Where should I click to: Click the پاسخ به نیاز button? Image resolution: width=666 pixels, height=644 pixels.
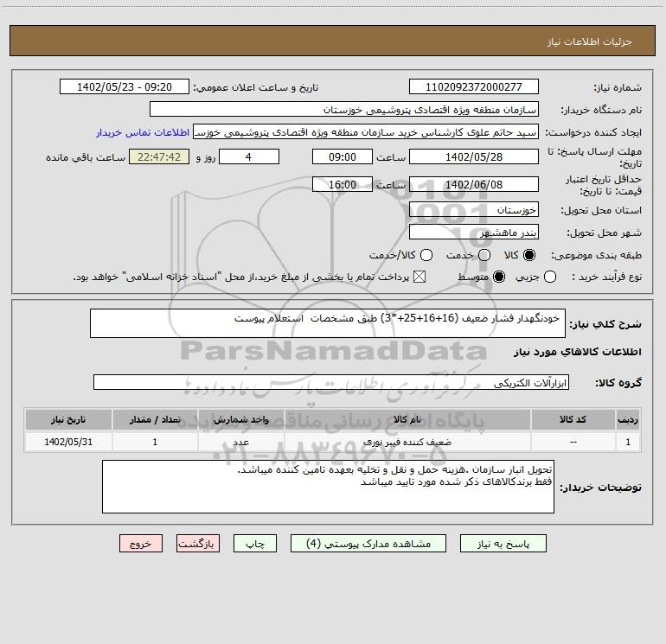[503, 544]
